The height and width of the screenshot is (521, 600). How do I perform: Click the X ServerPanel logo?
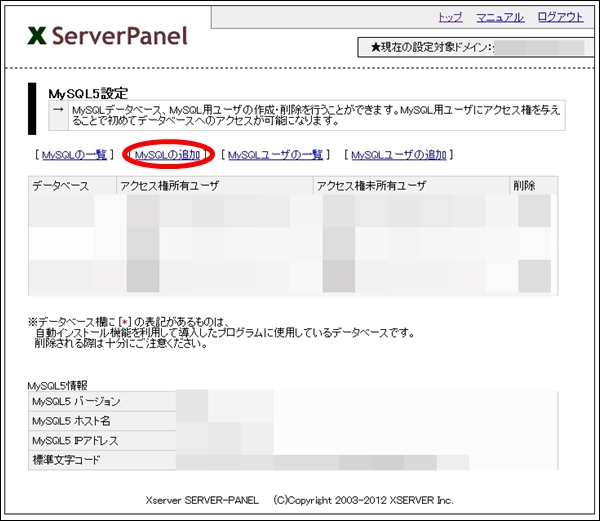(108, 36)
